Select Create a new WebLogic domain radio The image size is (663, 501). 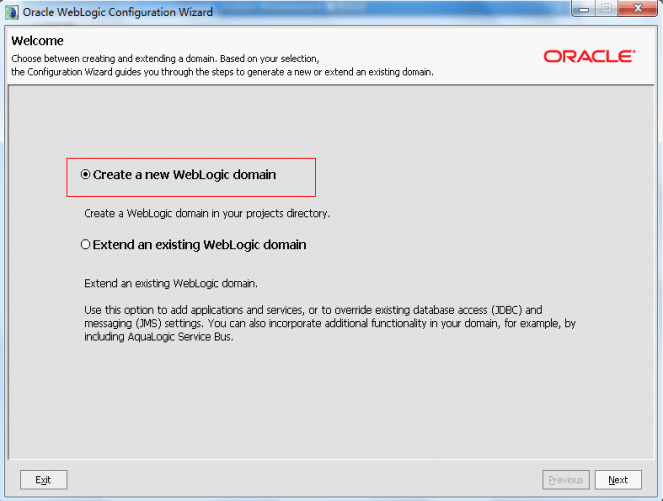click(85, 174)
